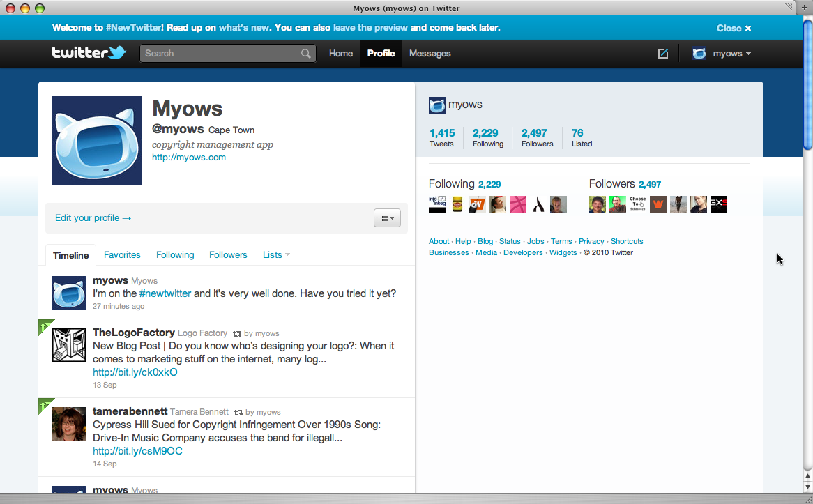The height and width of the screenshot is (504, 813).
Task: Open the myows account dropdown menu
Action: click(x=722, y=54)
